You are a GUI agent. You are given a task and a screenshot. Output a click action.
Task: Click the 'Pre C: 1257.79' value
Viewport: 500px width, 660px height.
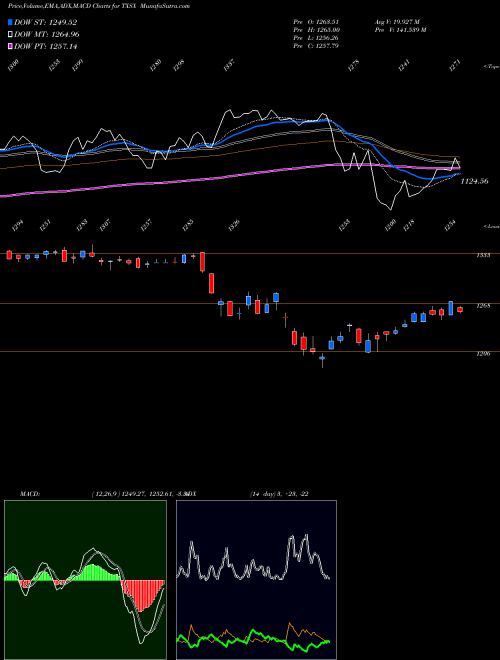click(316, 46)
